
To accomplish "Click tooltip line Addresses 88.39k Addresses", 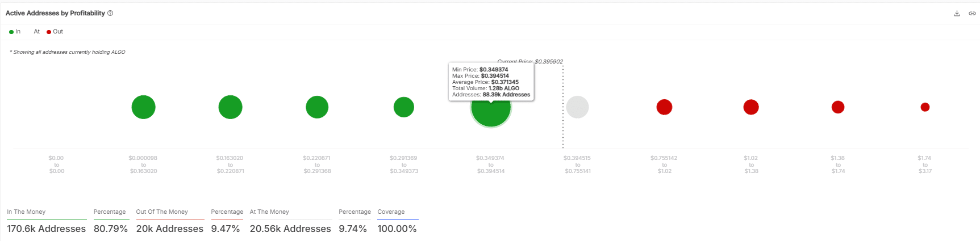I will point(491,95).
